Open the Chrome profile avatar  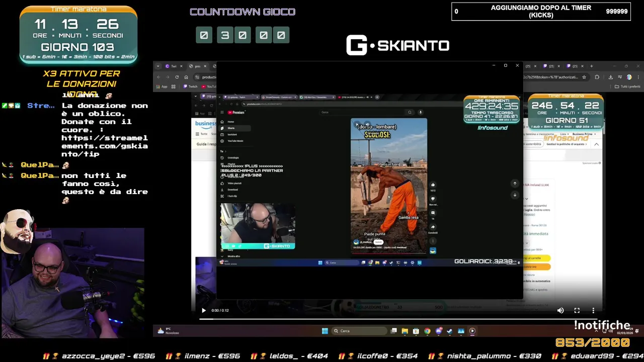coord(629,77)
